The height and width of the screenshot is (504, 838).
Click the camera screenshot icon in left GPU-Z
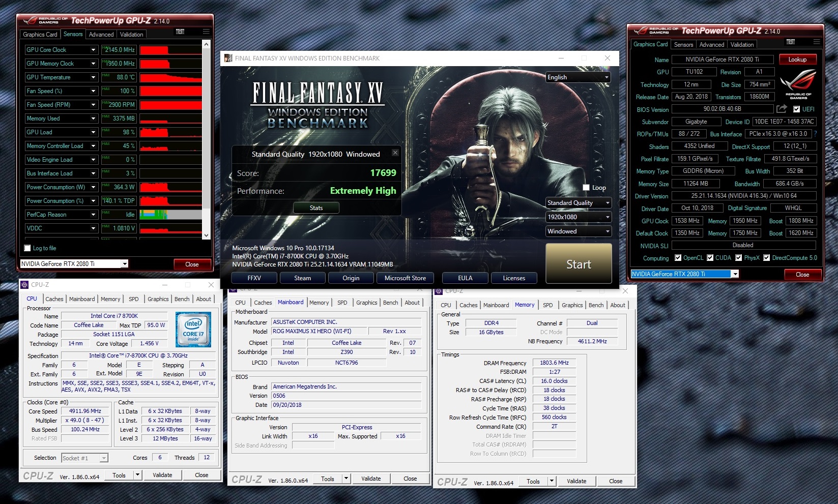pos(180,32)
